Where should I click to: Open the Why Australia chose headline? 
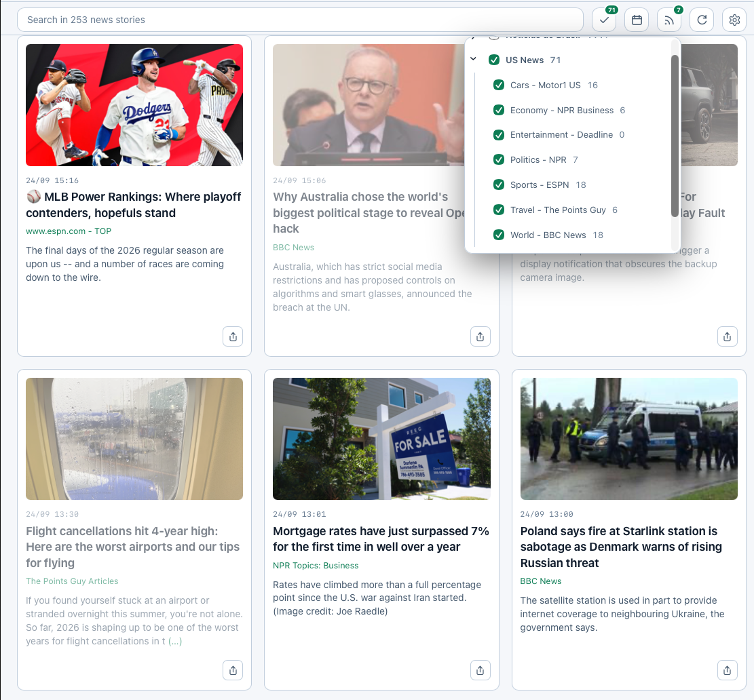point(369,213)
